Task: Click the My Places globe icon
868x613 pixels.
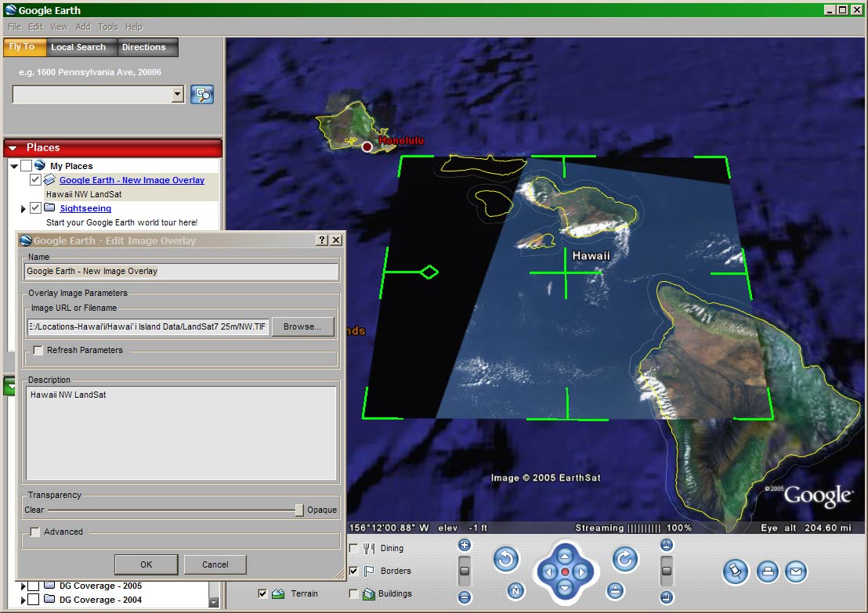Action: (39, 165)
